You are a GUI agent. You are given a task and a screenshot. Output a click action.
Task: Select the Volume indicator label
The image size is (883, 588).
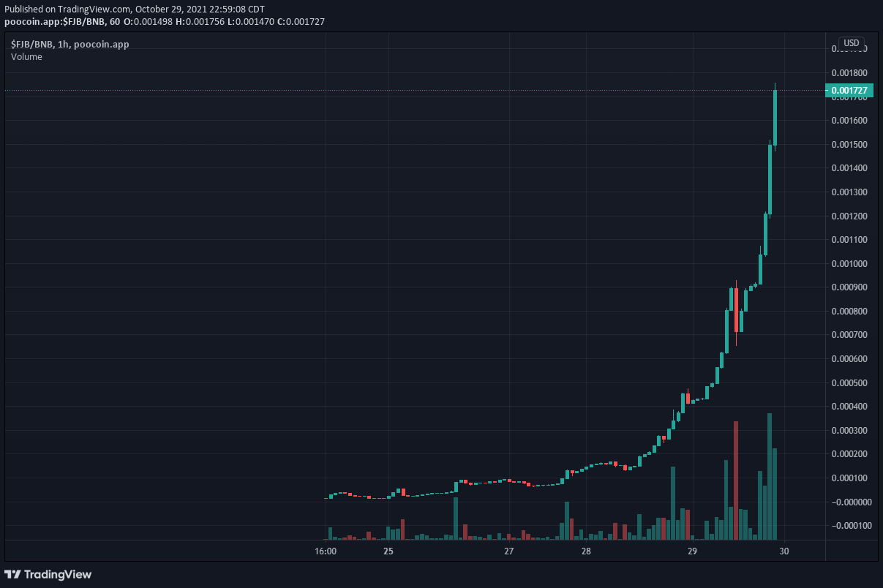tap(26, 57)
